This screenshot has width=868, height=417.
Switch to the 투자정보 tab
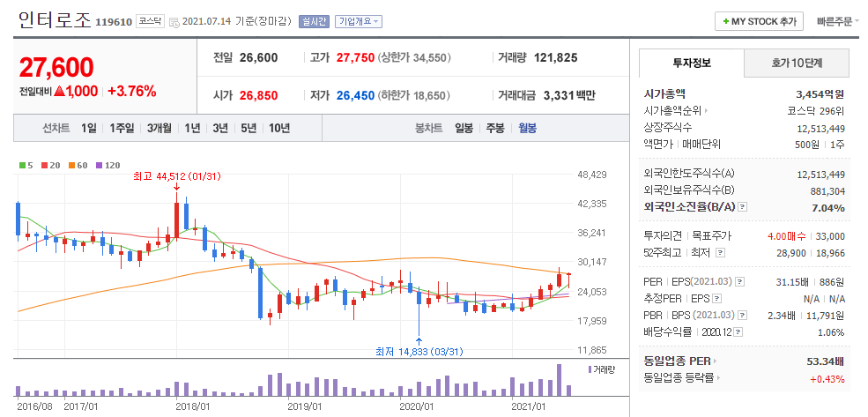click(692, 63)
